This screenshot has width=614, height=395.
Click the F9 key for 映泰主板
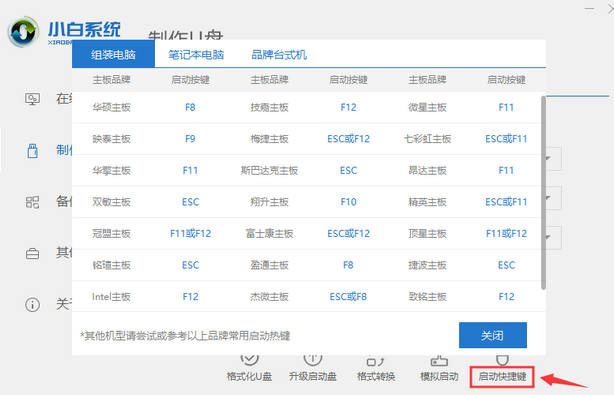(190, 139)
